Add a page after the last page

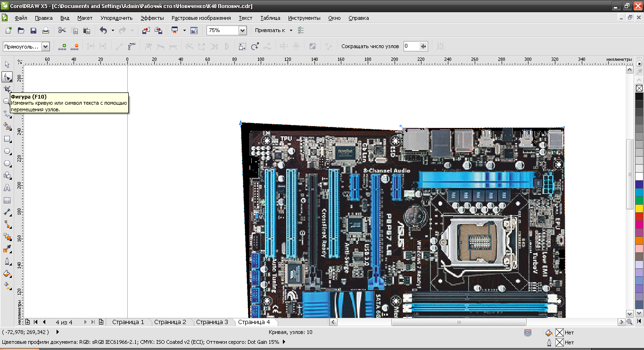pos(101,322)
